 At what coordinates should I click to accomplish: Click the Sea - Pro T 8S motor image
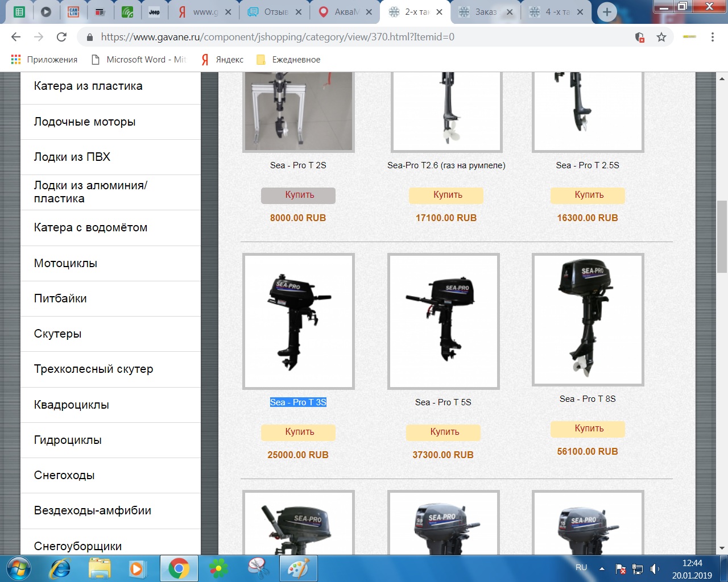click(588, 319)
